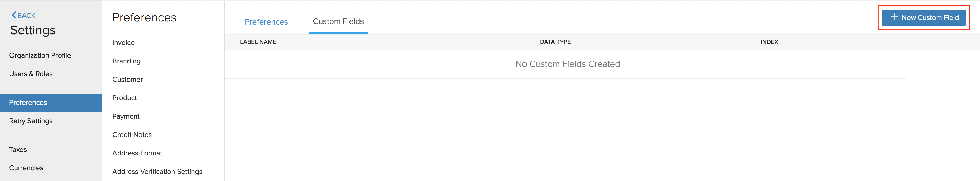Open Invoice preferences
The image size is (980, 181).
(x=123, y=42)
